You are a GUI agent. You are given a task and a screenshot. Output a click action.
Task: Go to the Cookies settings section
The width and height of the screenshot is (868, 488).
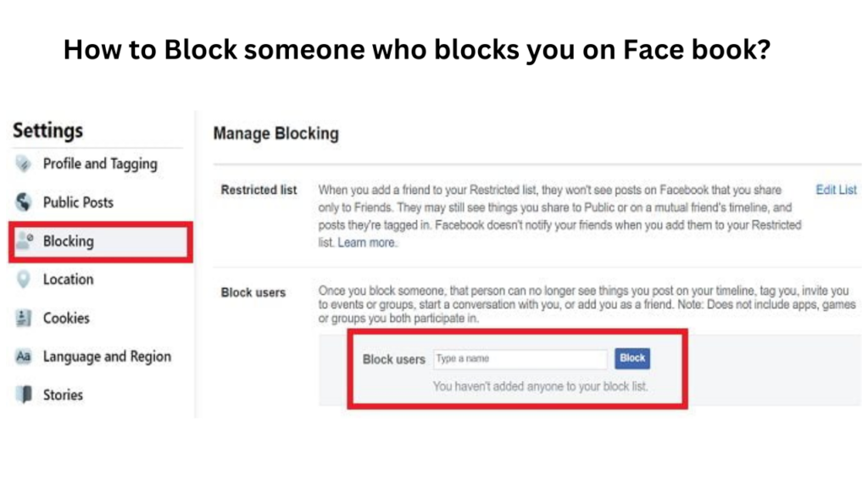[65, 318]
